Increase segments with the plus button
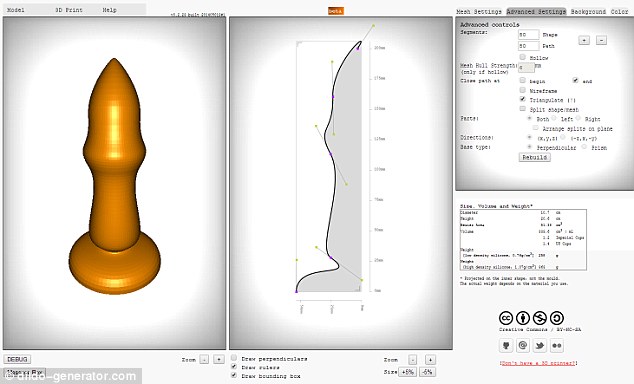 pyautogui.click(x=584, y=40)
